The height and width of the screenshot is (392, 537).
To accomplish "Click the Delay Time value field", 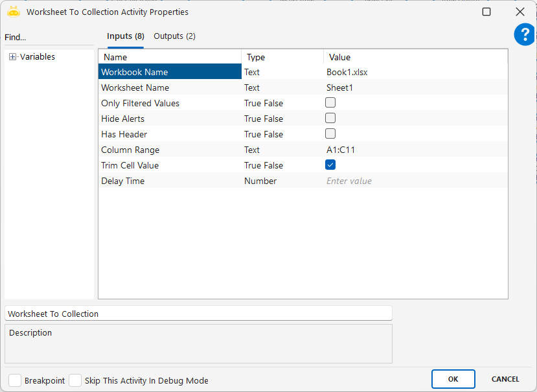I will 415,181.
